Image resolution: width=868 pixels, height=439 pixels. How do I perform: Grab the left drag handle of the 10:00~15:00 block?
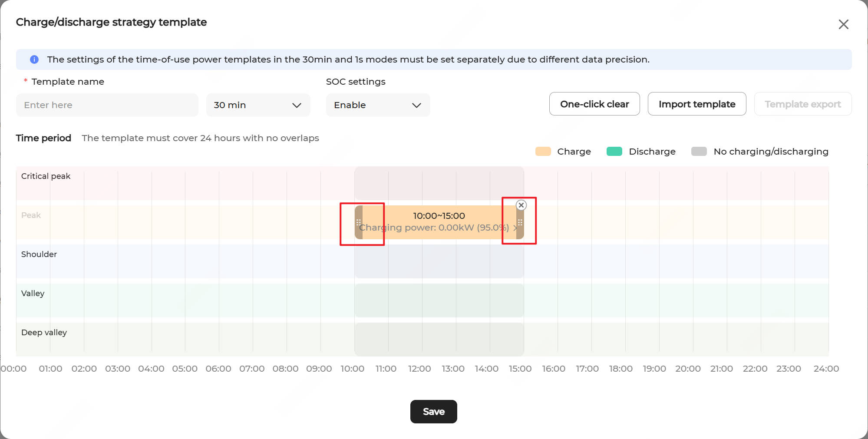pos(359,222)
